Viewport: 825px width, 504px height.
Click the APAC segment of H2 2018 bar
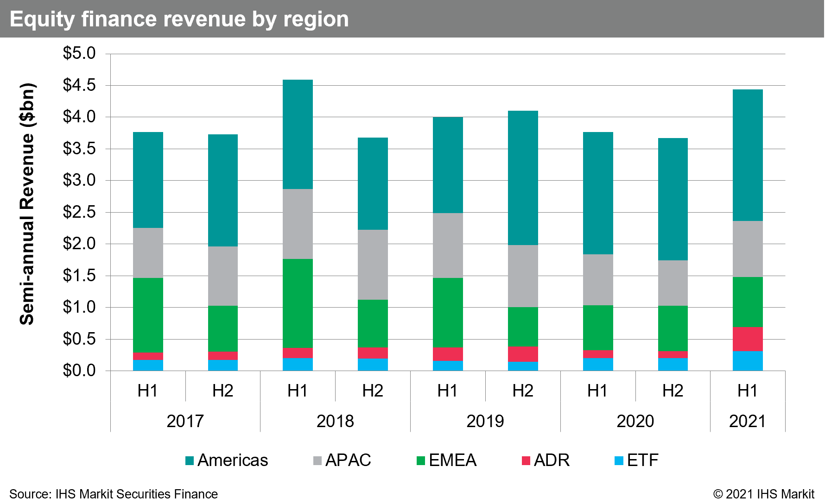373,265
